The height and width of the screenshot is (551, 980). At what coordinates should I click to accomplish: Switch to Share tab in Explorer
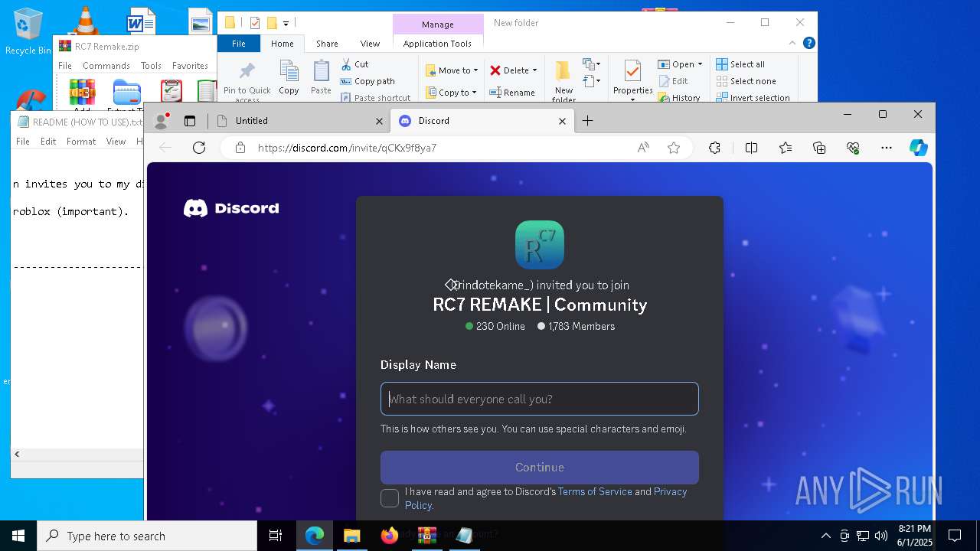[x=327, y=44]
